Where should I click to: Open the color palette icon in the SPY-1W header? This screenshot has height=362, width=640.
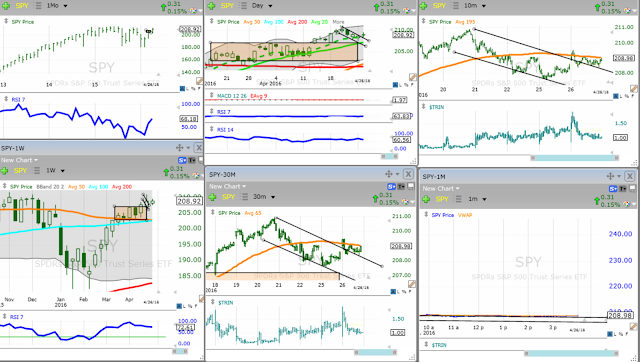pos(196,176)
